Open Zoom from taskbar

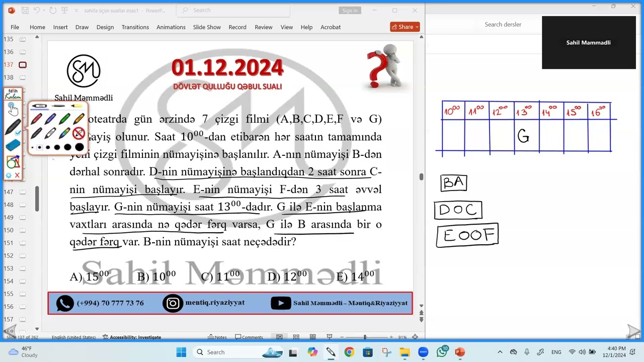click(x=423, y=352)
